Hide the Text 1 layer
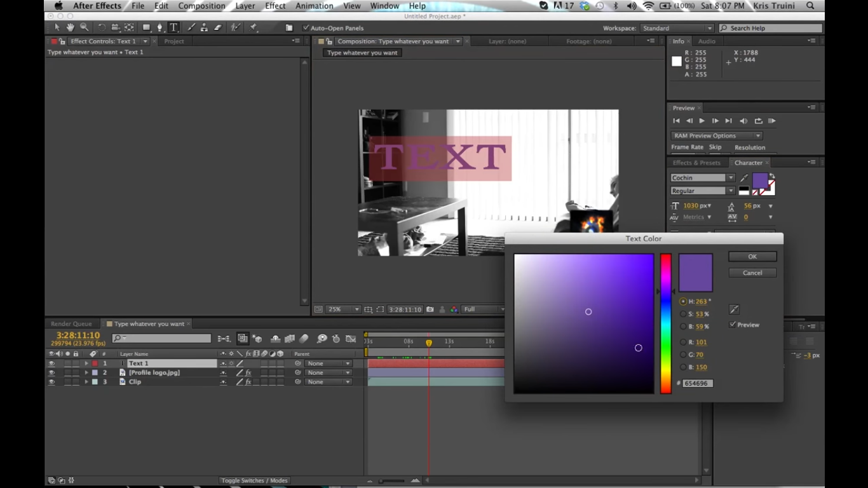The width and height of the screenshot is (868, 488). 51,363
